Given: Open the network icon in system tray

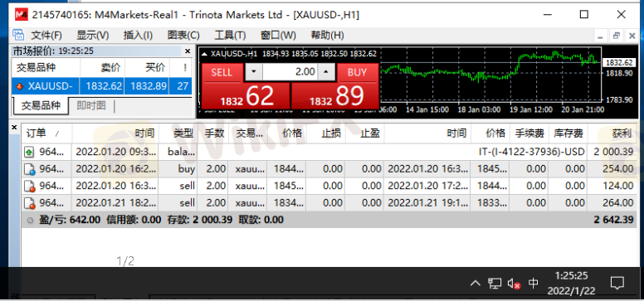Looking at the screenshot, I should (495, 284).
